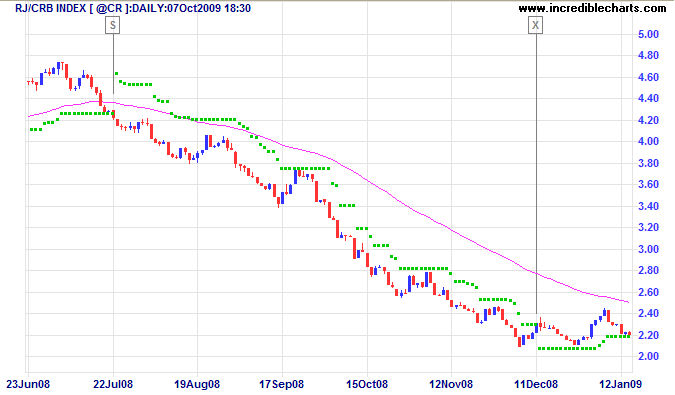Click the 19Aug08 date label
This screenshot has width=675, height=395.
(x=197, y=384)
